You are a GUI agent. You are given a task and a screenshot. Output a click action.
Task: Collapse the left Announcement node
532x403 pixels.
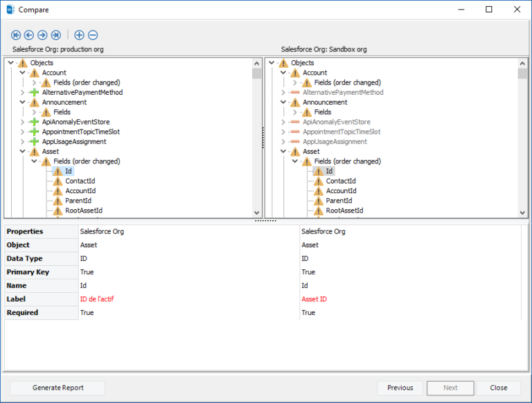22,102
